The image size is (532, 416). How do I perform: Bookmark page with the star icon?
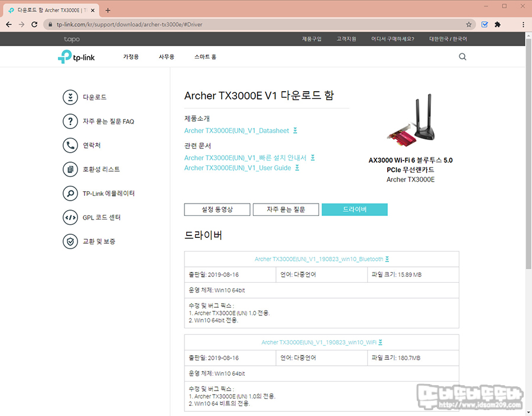469,24
